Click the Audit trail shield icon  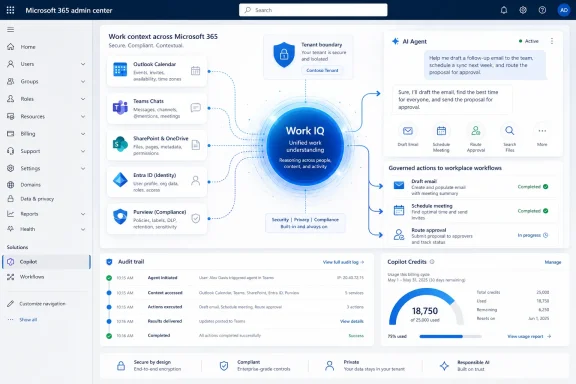pos(109,262)
